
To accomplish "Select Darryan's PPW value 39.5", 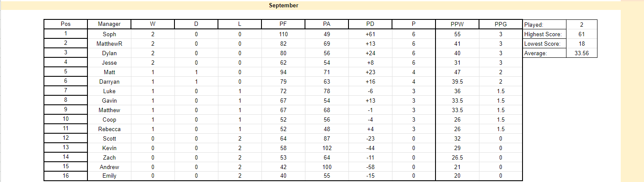I will point(457,82).
